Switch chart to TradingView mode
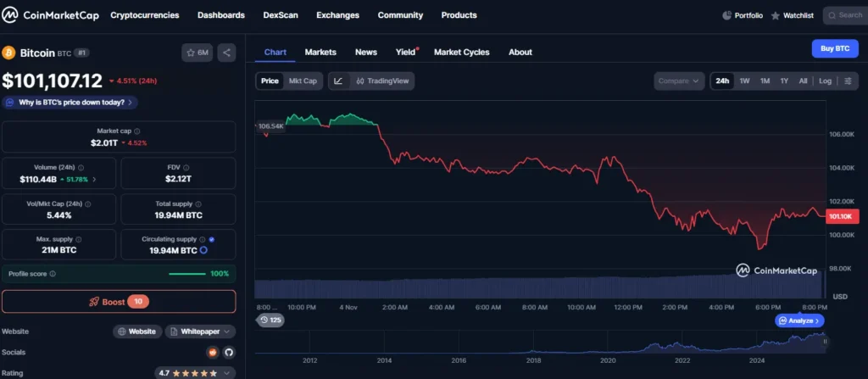 (383, 81)
